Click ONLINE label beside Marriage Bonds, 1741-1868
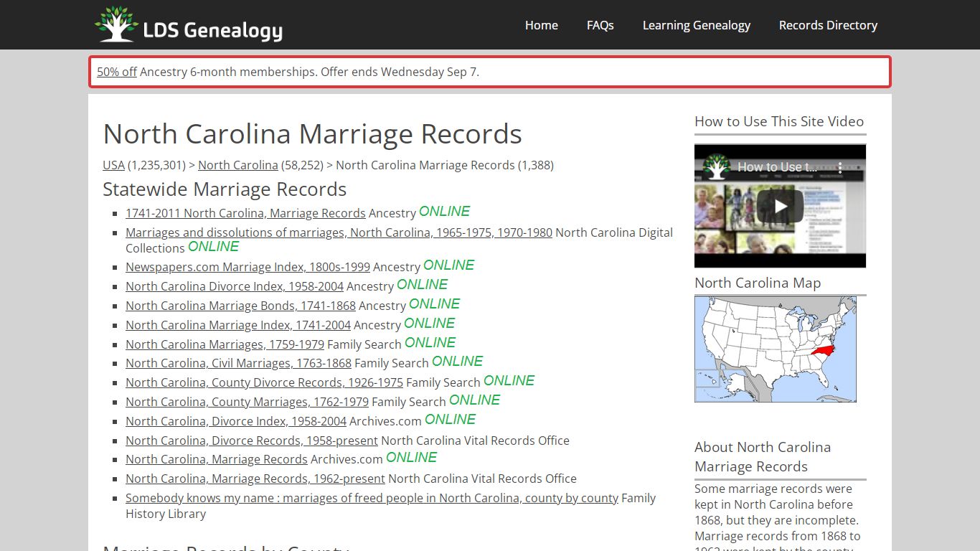This screenshot has height=551, width=980. click(434, 303)
